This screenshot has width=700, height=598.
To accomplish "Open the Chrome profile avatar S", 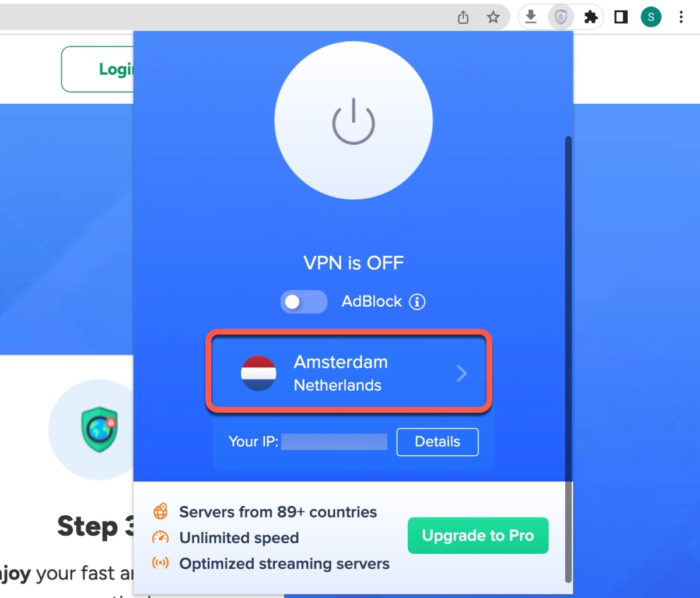I will [x=651, y=17].
